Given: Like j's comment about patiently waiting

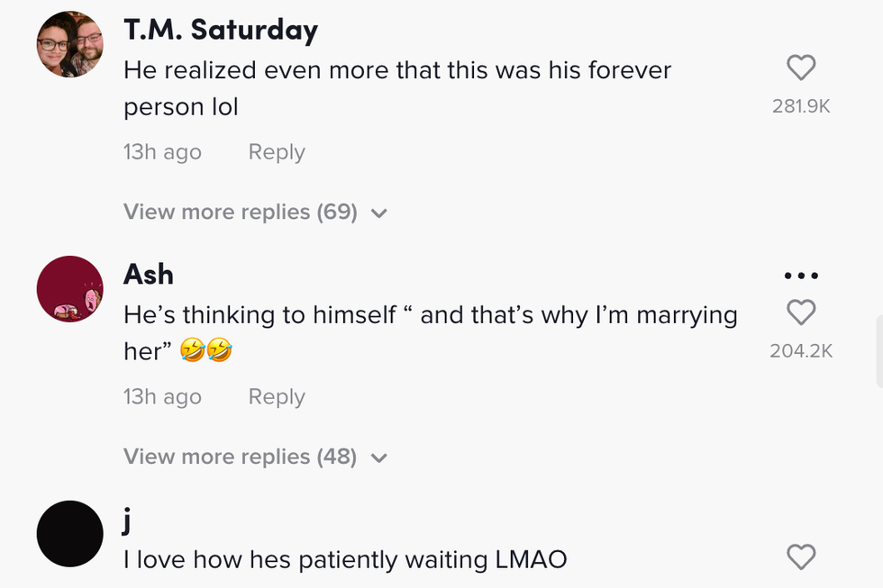Looking at the screenshot, I should tap(801, 557).
